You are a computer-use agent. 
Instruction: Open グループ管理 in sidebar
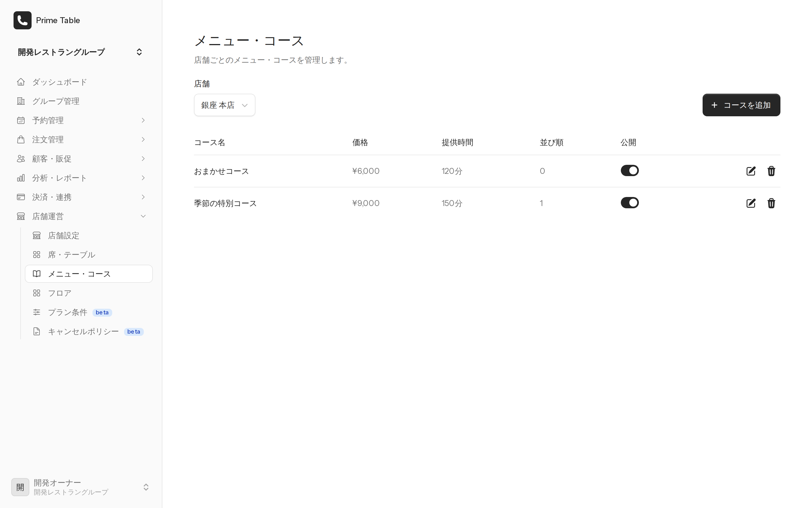(81, 101)
